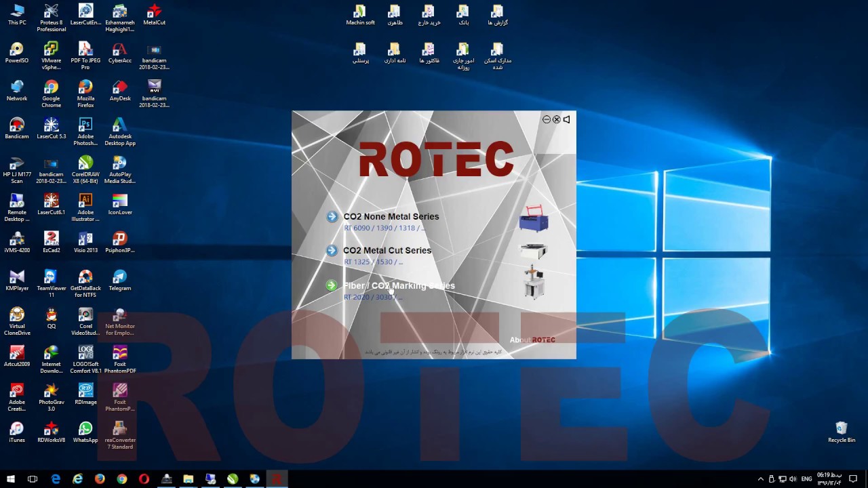Select the RDImage desktop icon
Image resolution: width=868 pixels, height=488 pixels.
(x=85, y=394)
